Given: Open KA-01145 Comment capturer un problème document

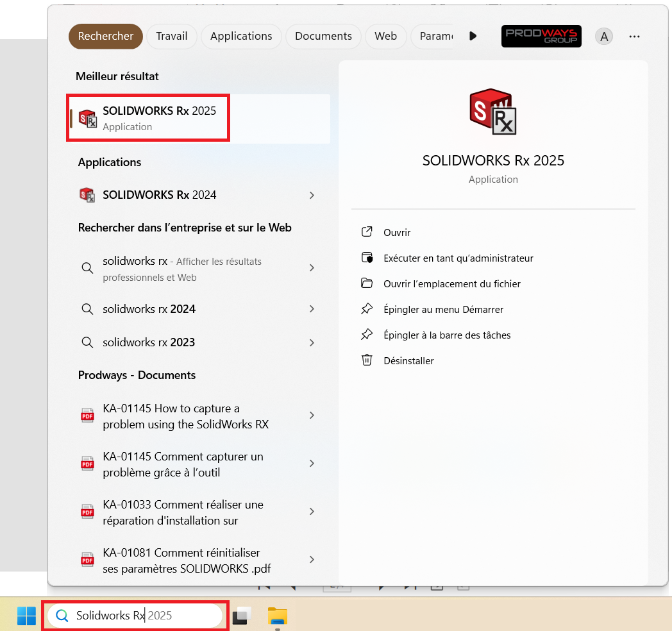Looking at the screenshot, I should pos(198,464).
